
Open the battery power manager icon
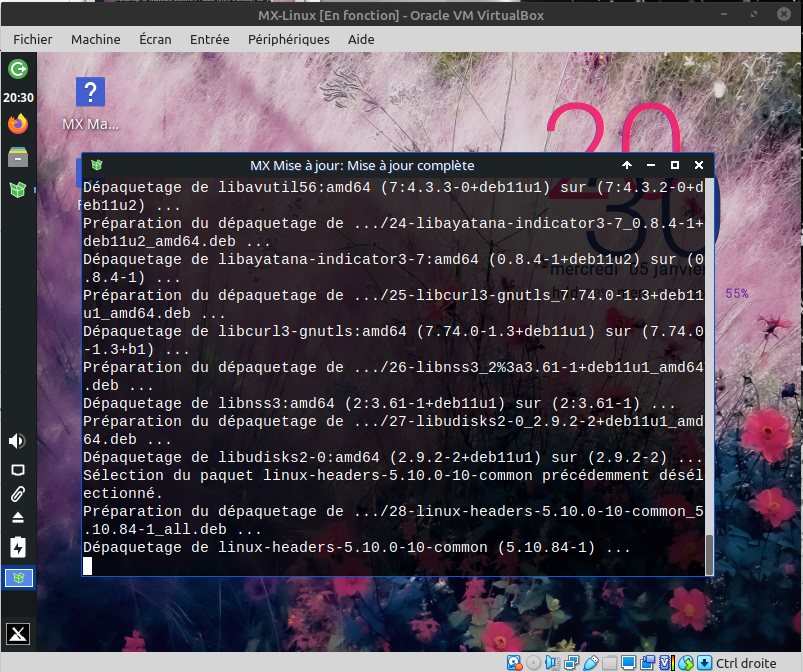(17, 547)
